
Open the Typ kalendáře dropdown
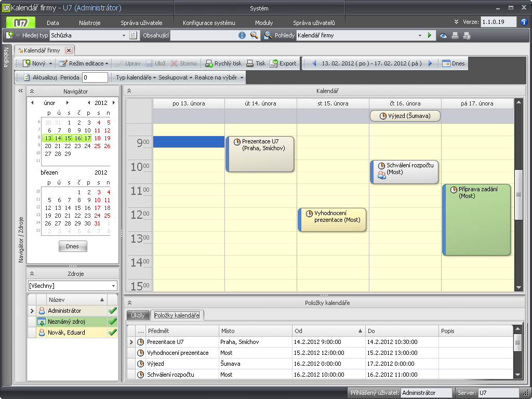(x=136, y=77)
